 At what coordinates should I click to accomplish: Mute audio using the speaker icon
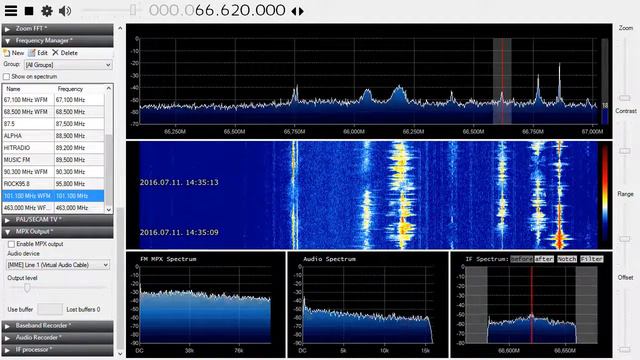click(x=65, y=11)
